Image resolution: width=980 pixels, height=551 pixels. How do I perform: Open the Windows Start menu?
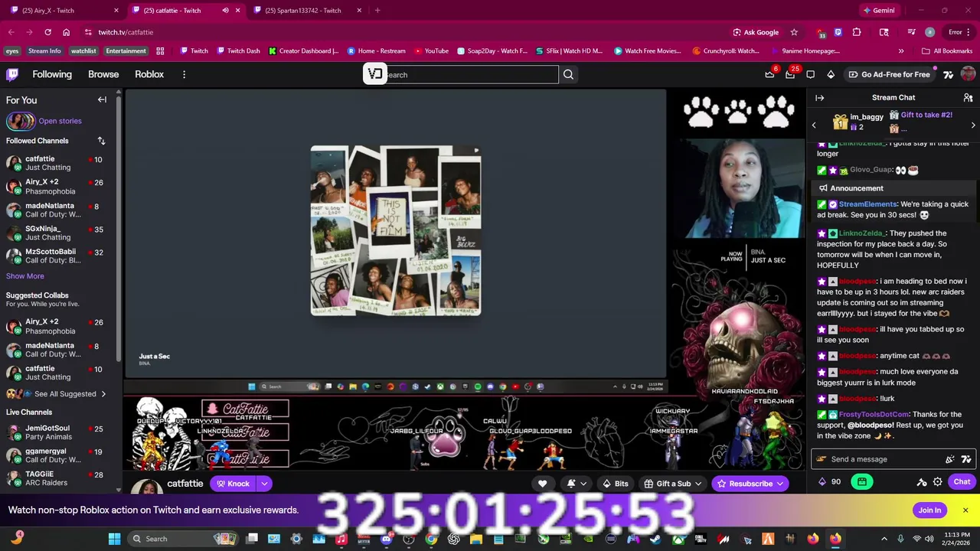(114, 539)
